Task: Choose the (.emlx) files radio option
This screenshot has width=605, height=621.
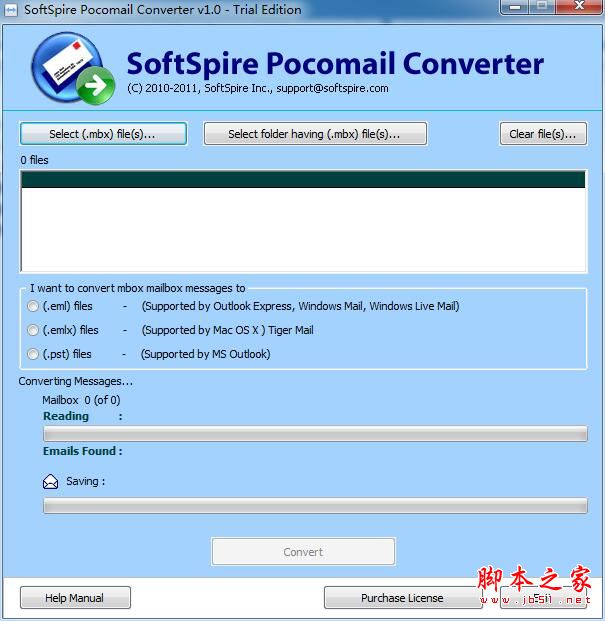Action: pos(34,330)
